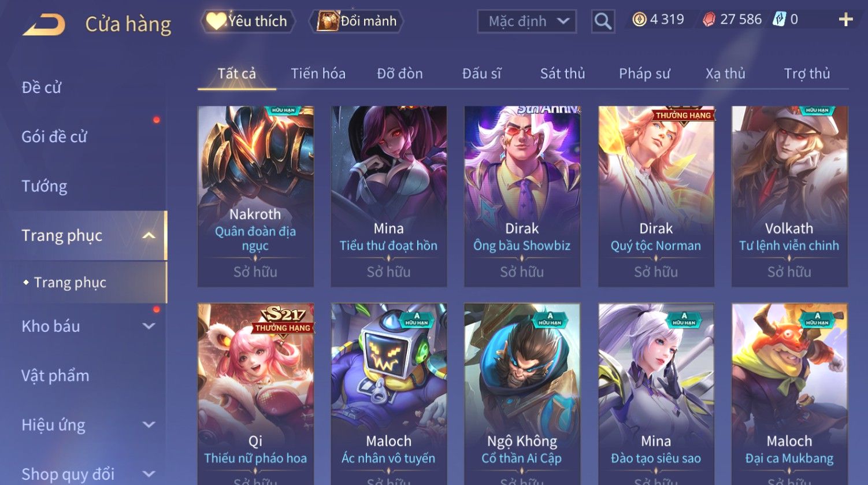Open Đổi mảnh chest exchange
The image size is (868, 485).
[357, 21]
